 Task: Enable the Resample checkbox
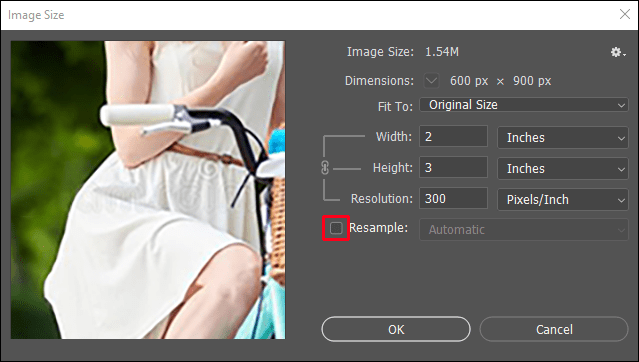click(x=336, y=228)
